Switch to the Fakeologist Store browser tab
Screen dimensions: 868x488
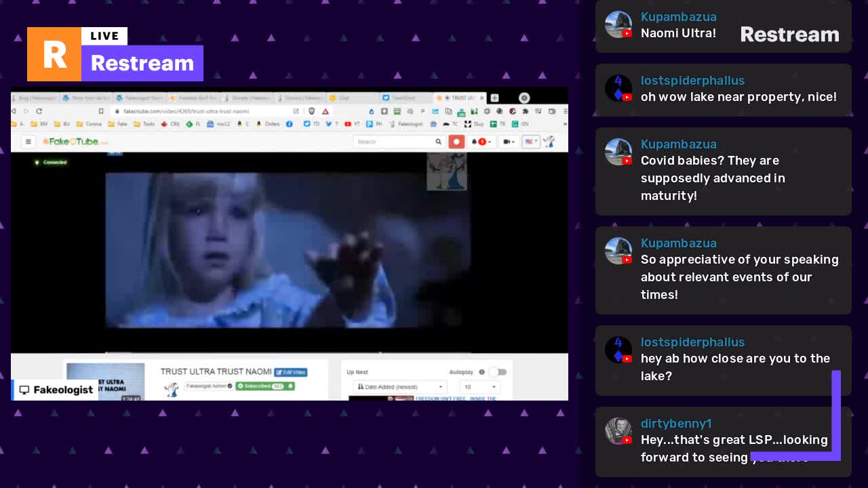[x=140, y=98]
